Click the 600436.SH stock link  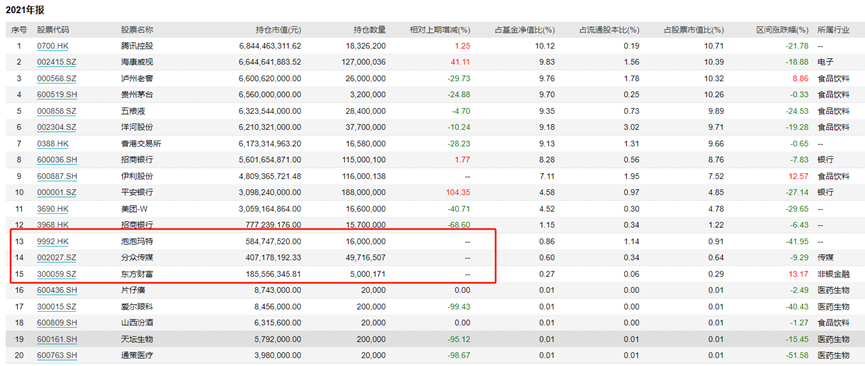56,290
